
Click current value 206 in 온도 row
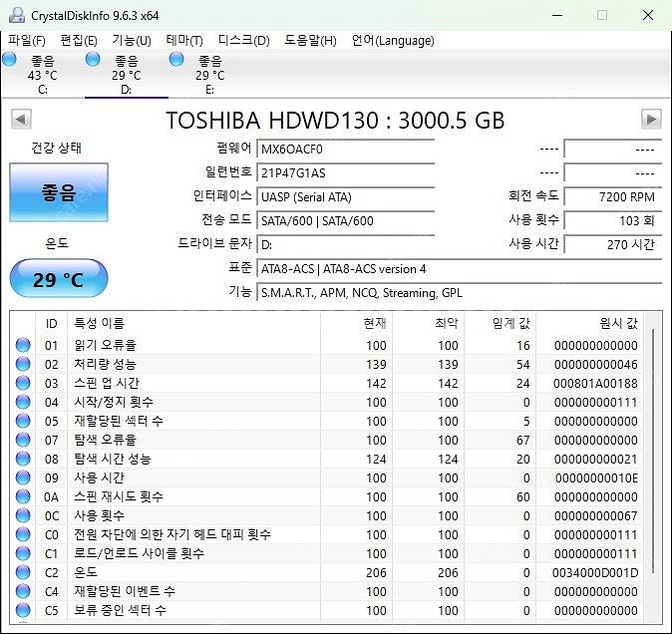coord(376,572)
